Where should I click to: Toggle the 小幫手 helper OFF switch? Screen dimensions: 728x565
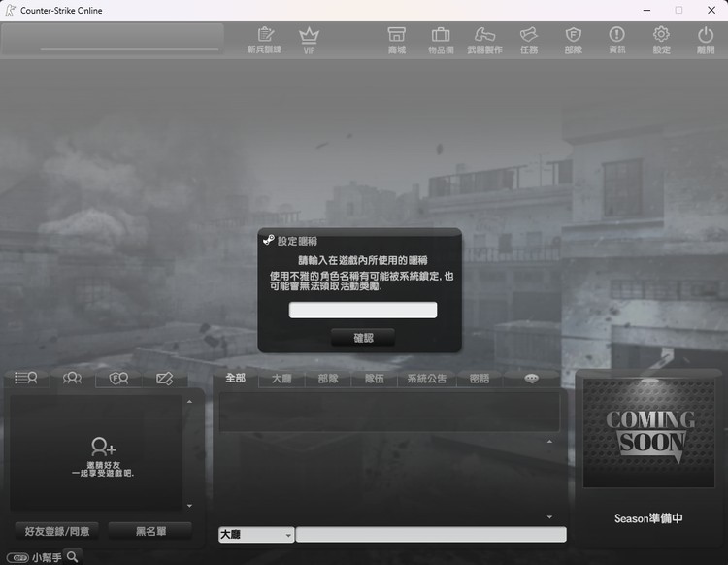(18, 557)
